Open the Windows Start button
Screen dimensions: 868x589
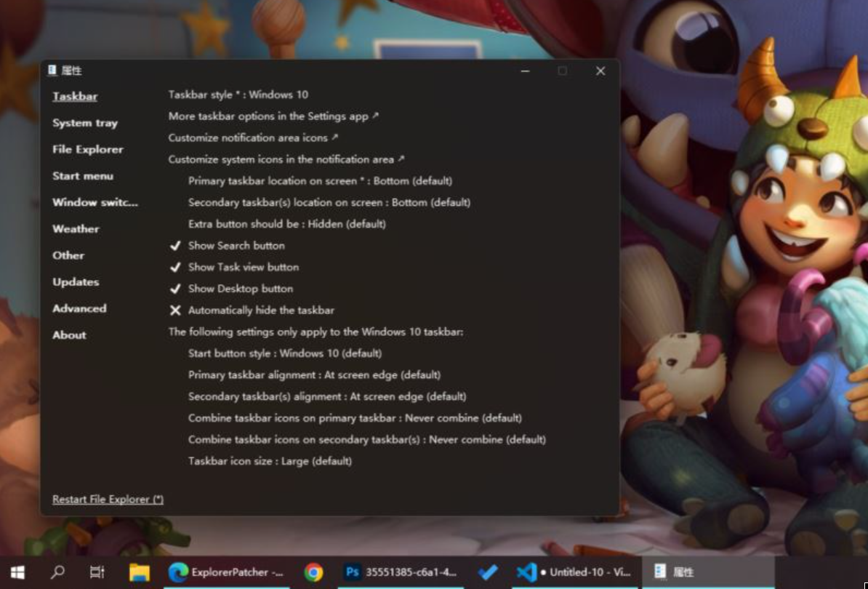[x=17, y=572]
